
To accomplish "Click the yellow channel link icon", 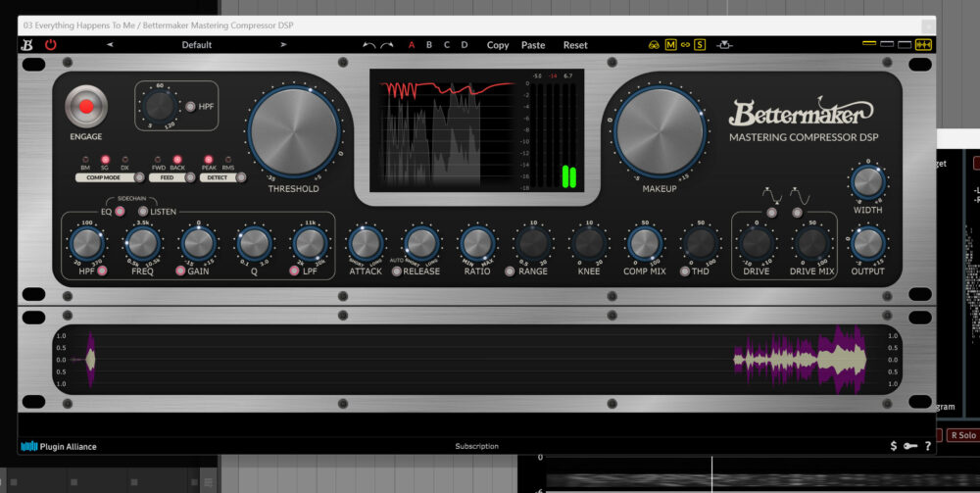I will tap(685, 45).
